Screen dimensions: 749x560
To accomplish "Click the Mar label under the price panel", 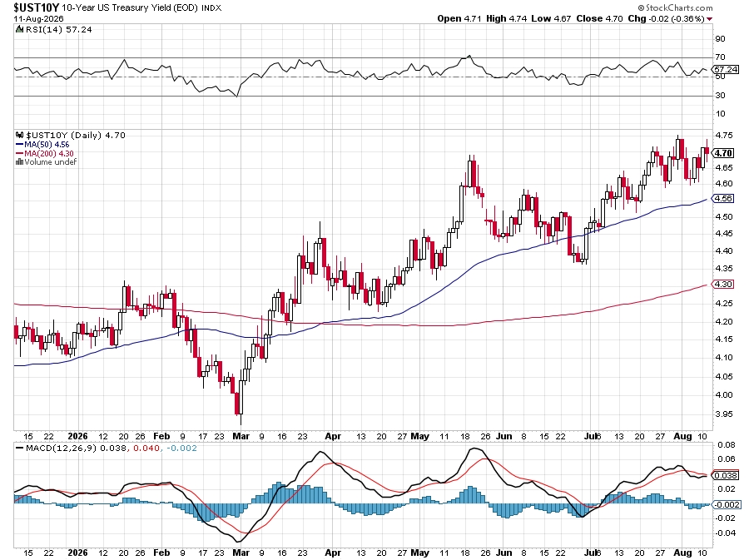I will tap(241, 436).
